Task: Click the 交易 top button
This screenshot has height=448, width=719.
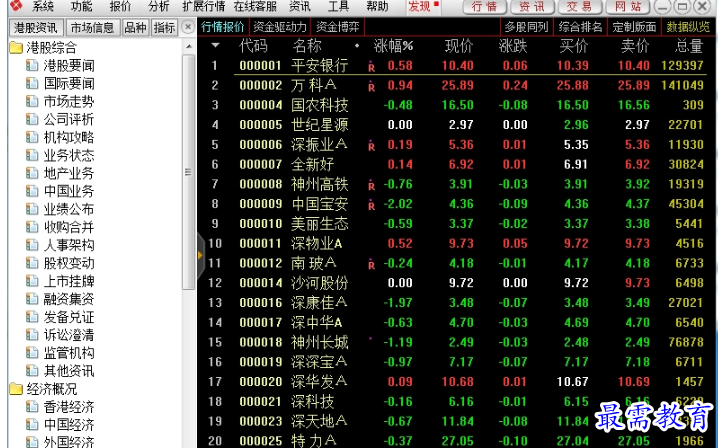Action: coord(579,7)
